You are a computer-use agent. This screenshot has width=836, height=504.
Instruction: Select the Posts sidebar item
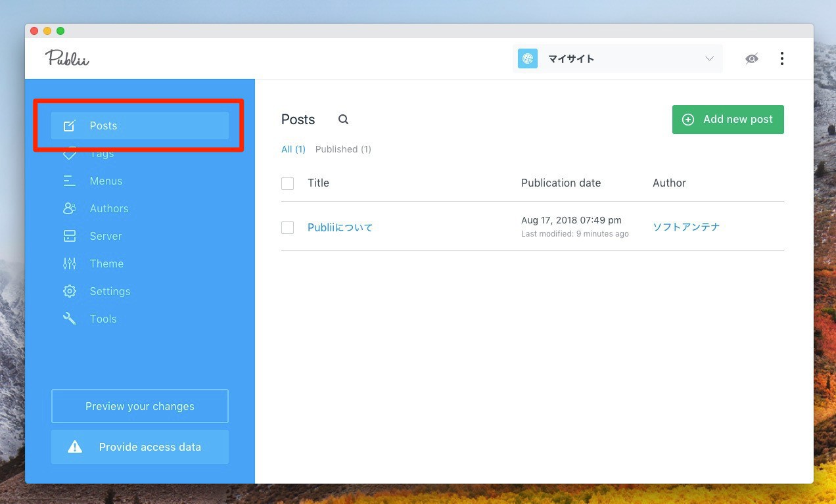point(140,126)
